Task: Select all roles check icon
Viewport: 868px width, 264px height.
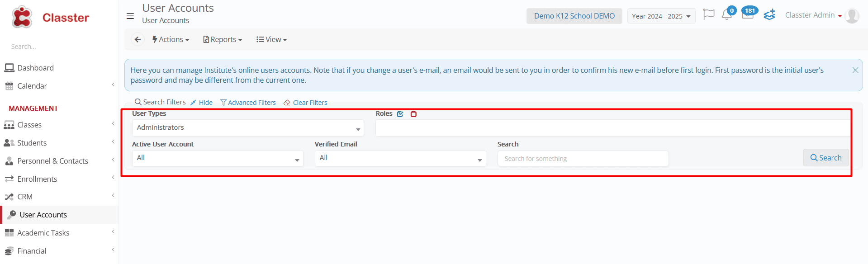Action: point(400,114)
